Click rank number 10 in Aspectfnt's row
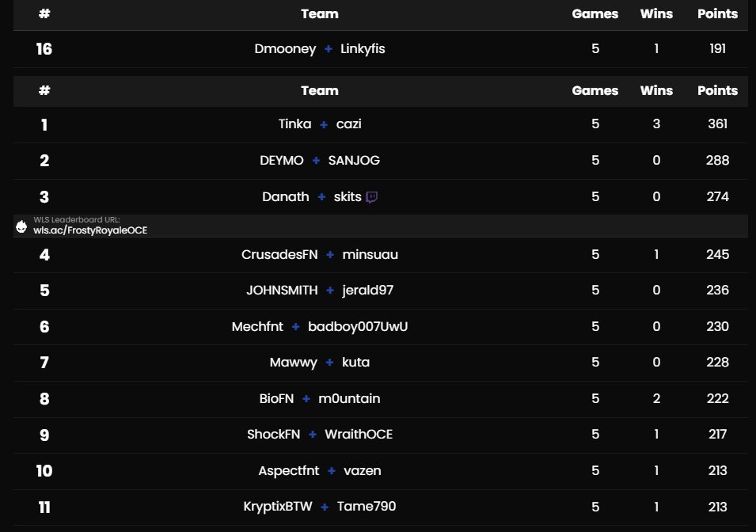The image size is (756, 532). (x=44, y=471)
